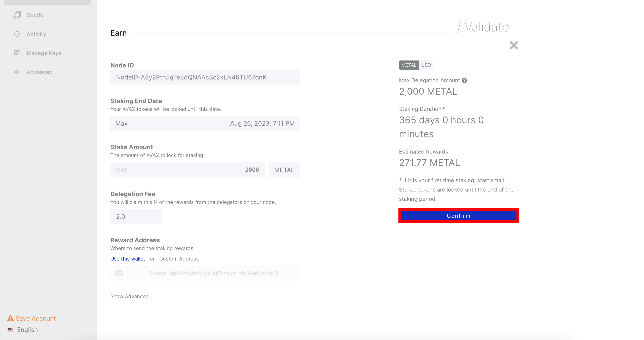Click the US flag language icon
This screenshot has width=644, height=340.
point(10,330)
